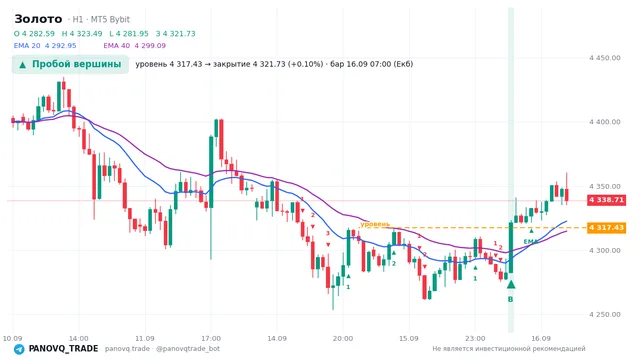Screen dimensions: 640x360
Task: Click the Пробой вершины signal badge
Action: [x=70, y=64]
